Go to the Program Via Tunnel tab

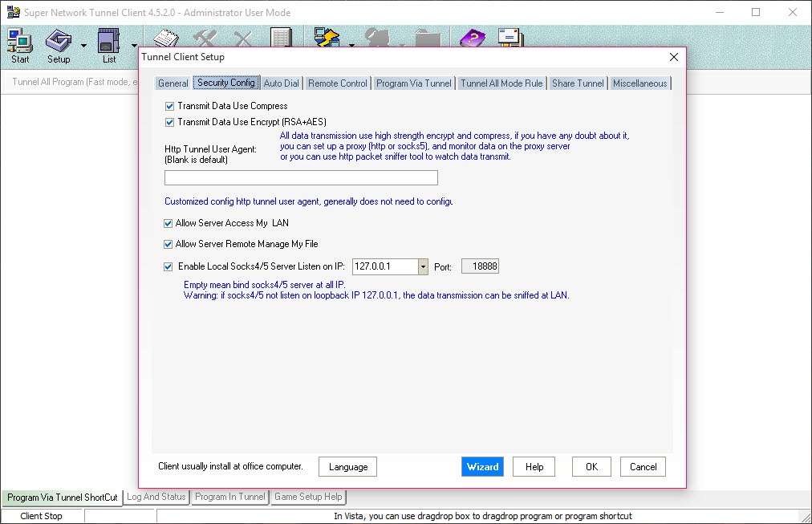tap(414, 83)
